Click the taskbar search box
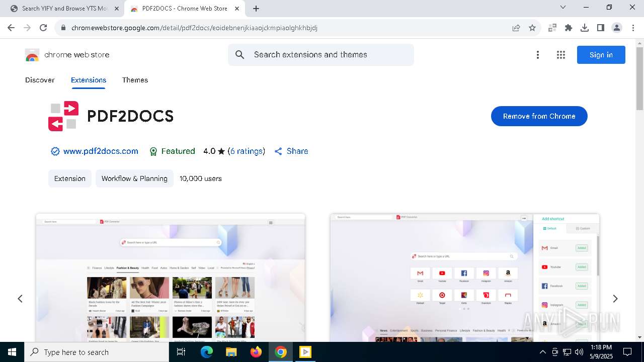Viewport: 644px width, 362px height. point(97,352)
